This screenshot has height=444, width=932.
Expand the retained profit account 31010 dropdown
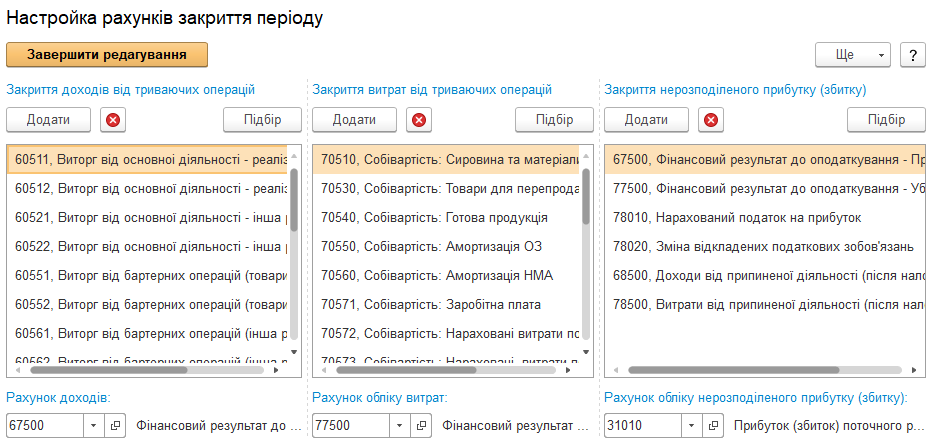click(691, 426)
